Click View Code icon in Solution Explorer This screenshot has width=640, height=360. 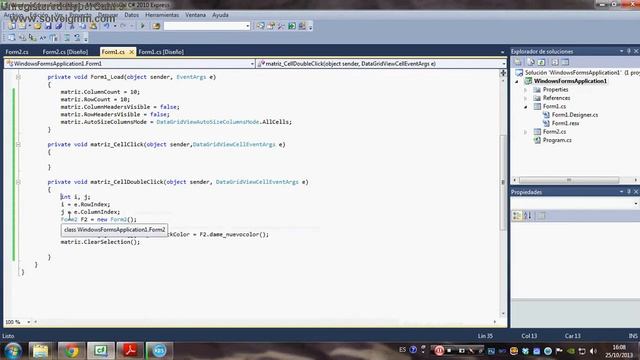click(x=555, y=62)
